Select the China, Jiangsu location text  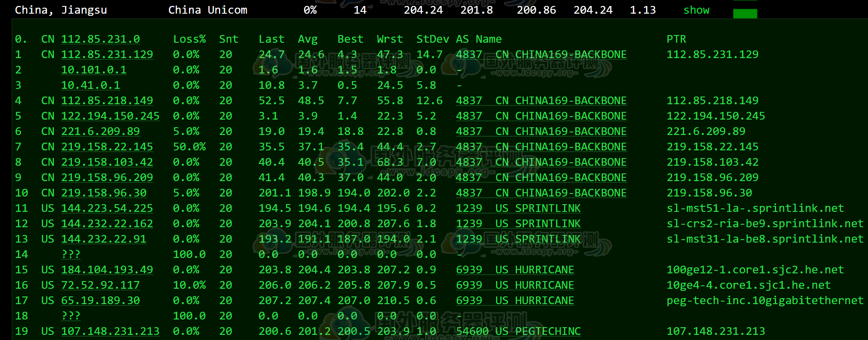click(61, 10)
